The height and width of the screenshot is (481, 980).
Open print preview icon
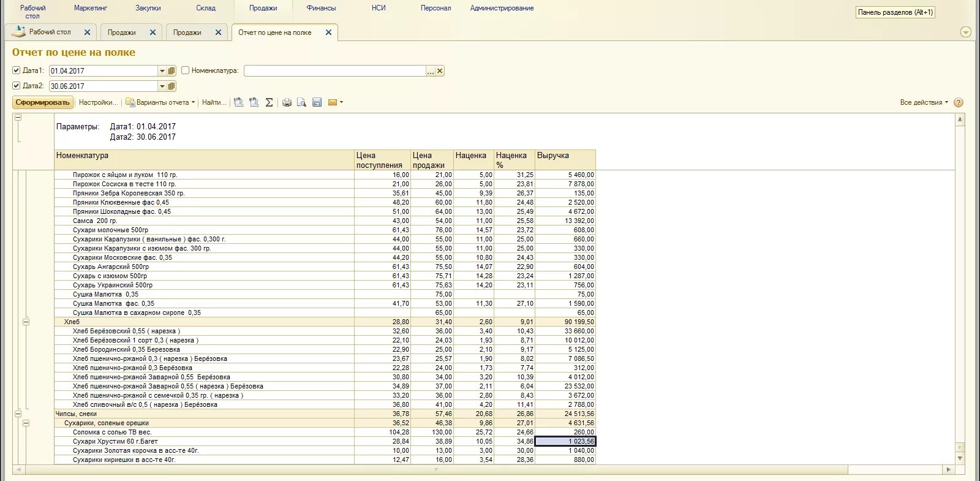pos(301,102)
